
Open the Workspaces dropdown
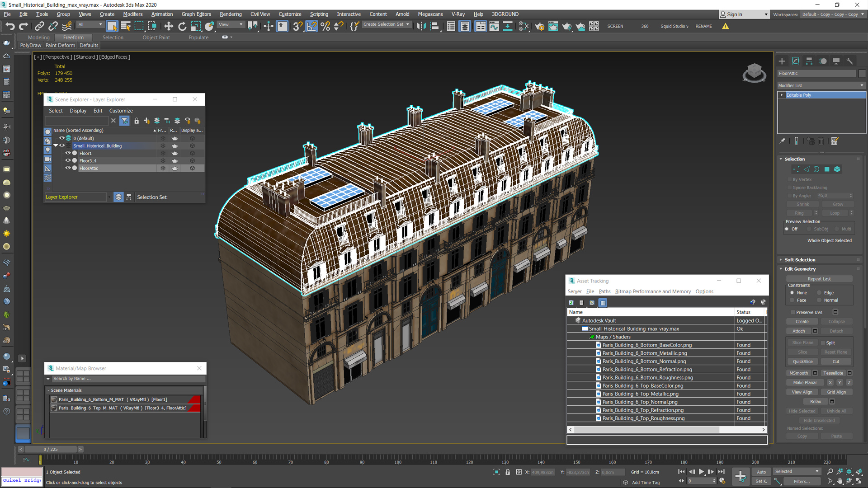[833, 14]
